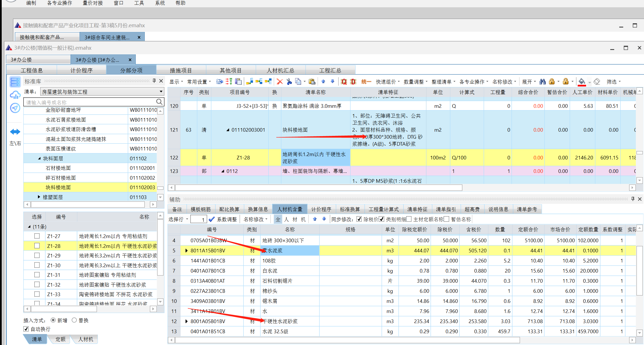This screenshot has height=345, width=644.
Task: Click blue down arrow in 人材机含量 toolbar
Action: click(324, 219)
